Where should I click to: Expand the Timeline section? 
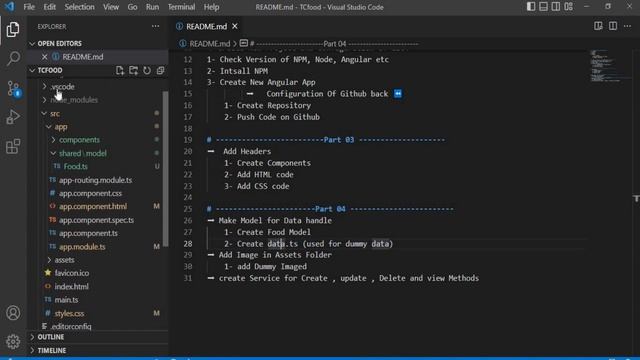(51, 351)
